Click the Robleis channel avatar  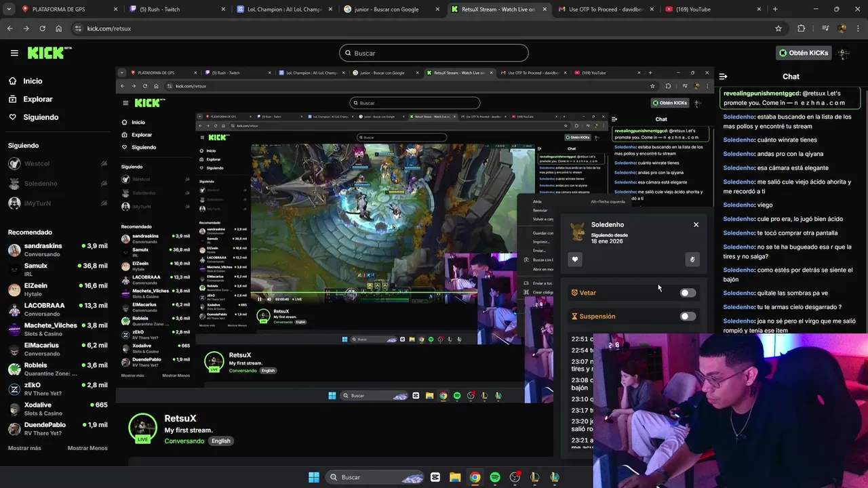click(x=14, y=369)
